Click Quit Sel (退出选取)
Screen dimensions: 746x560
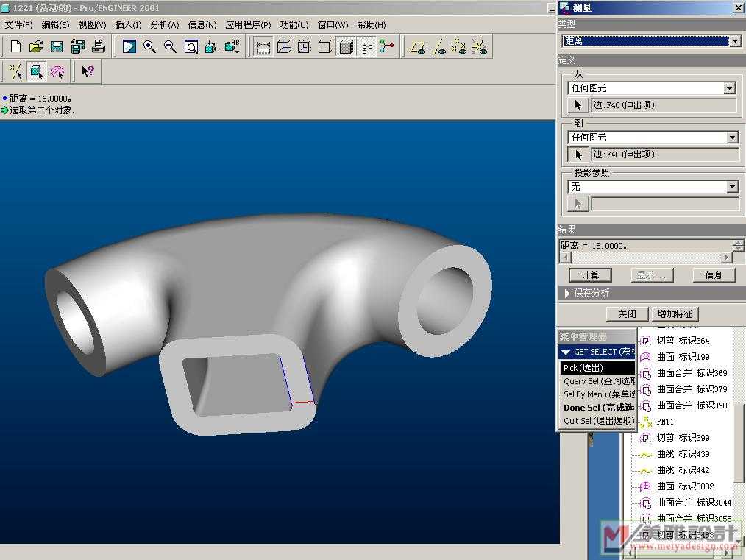pos(597,421)
